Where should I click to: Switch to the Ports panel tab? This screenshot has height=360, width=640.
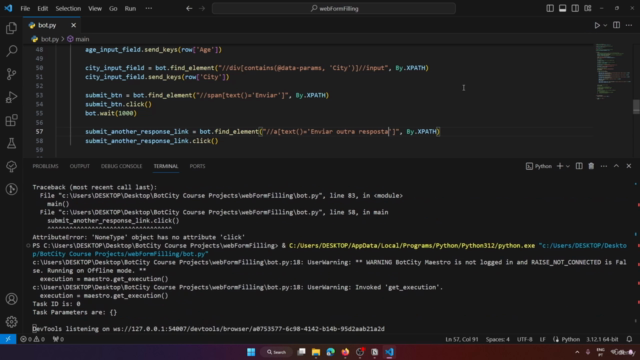[197, 166]
